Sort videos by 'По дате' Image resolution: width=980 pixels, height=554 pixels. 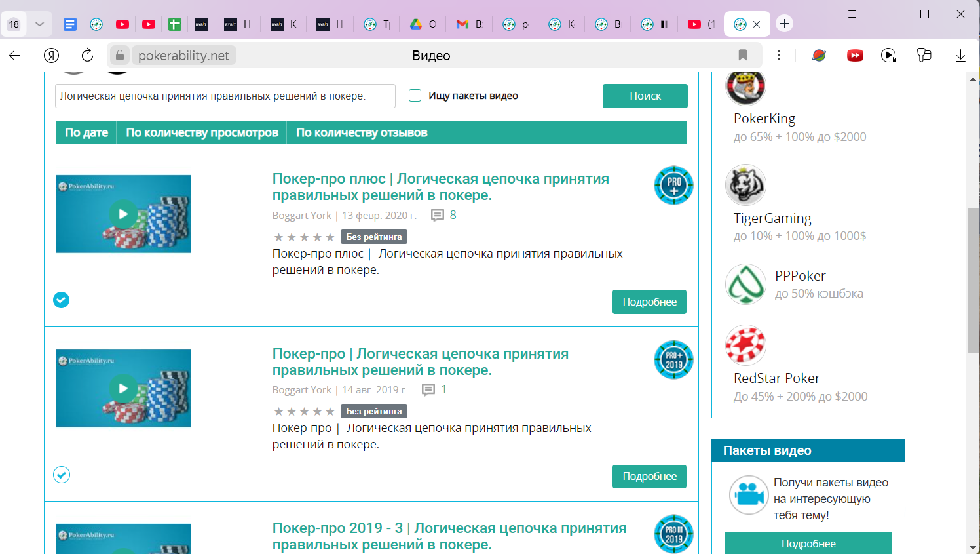coord(86,132)
